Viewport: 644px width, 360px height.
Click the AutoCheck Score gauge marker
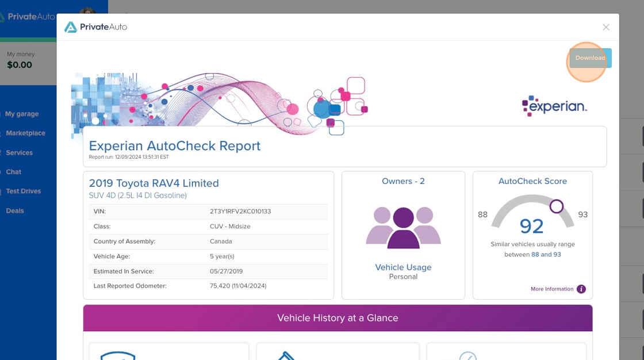point(557,206)
